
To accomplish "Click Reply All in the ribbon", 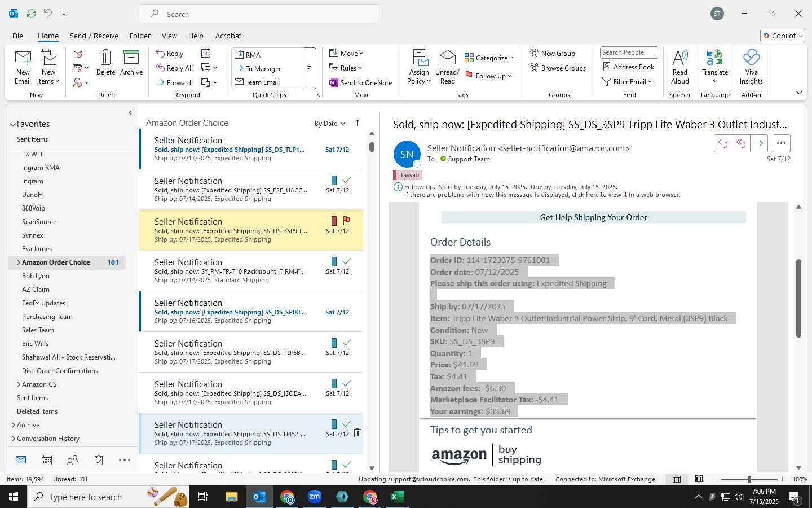I will (x=174, y=68).
